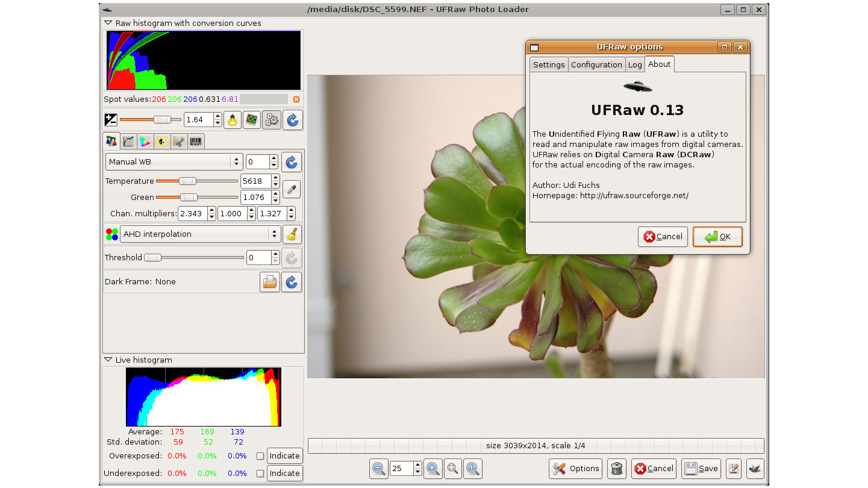
Task: Click the spot white balance eyedropper
Action: pyautogui.click(x=292, y=190)
